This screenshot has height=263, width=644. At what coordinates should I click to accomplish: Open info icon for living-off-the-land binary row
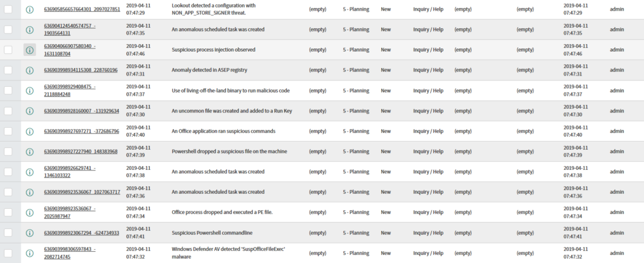[x=30, y=91]
